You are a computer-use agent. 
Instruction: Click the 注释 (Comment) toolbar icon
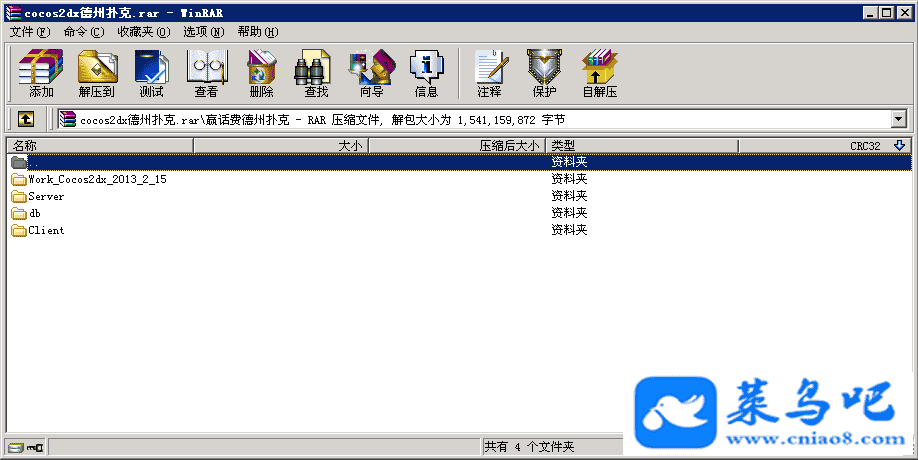[x=489, y=73]
